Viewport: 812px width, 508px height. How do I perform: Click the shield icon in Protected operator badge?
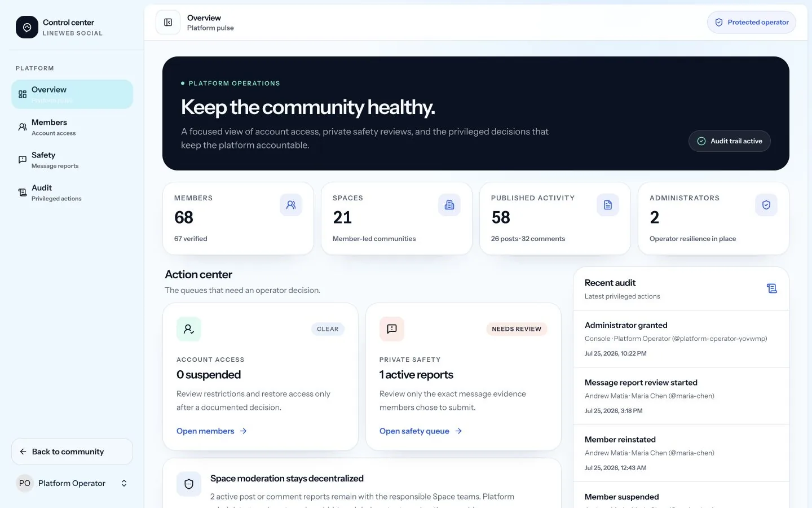(719, 23)
